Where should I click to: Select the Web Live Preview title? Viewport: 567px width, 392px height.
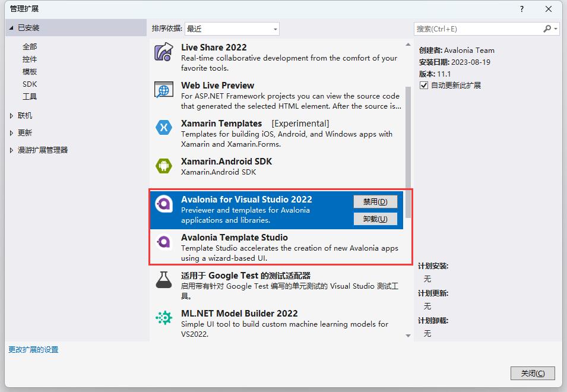217,86
